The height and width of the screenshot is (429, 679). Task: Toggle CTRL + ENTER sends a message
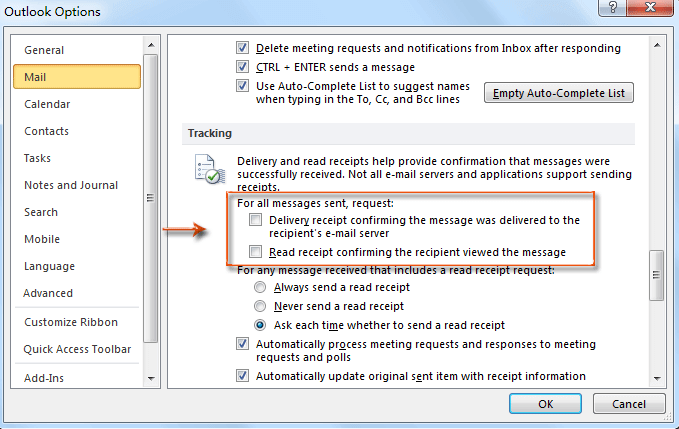(242, 67)
